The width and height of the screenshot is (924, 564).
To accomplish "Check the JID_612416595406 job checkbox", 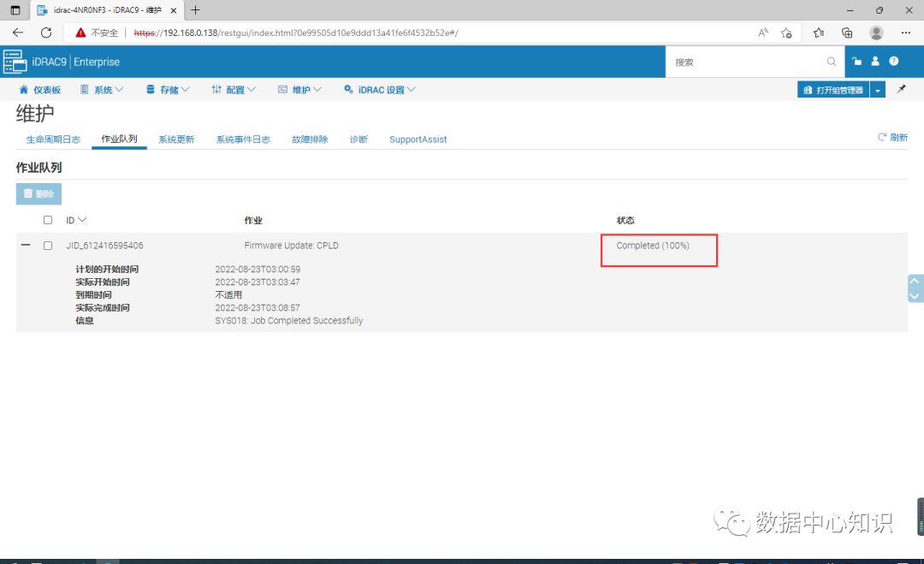I will coord(48,245).
